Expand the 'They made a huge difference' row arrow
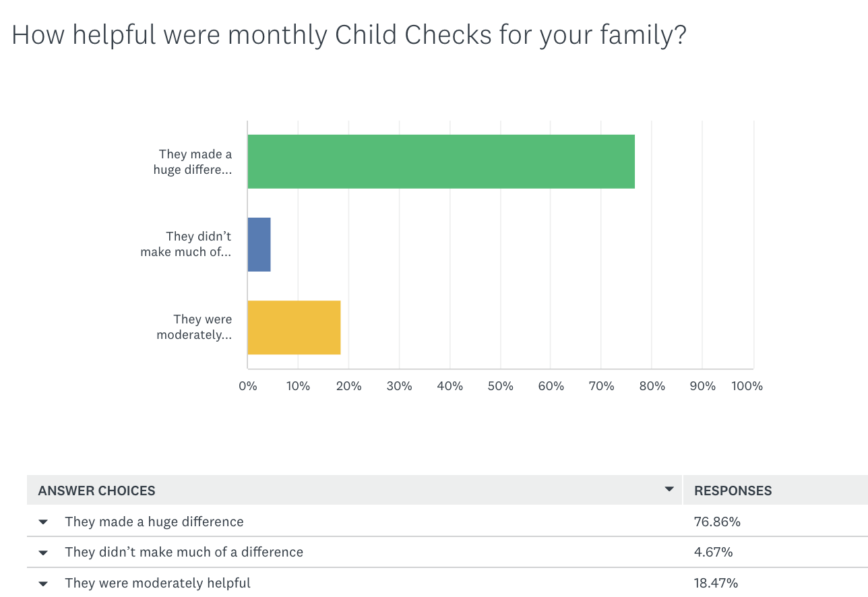 (x=43, y=522)
